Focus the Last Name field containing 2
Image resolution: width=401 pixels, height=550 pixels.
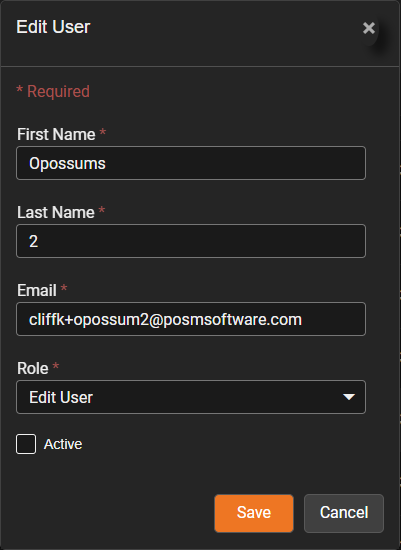[191, 241]
